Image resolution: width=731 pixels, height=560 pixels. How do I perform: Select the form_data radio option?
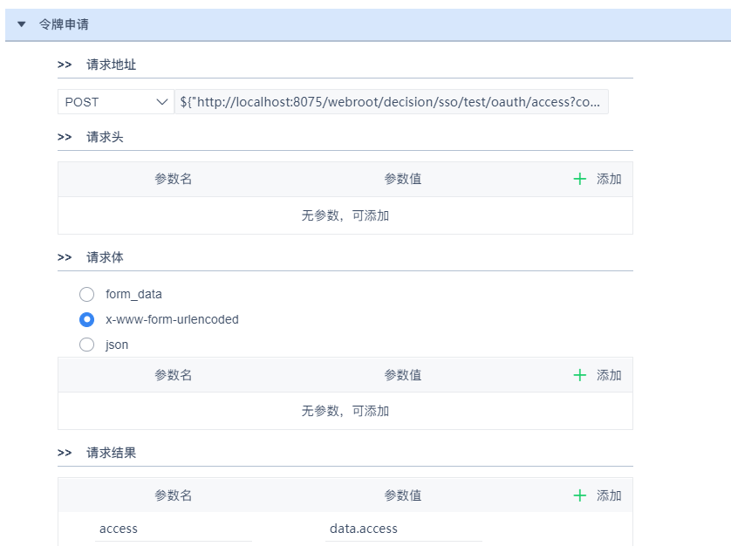[x=86, y=294]
